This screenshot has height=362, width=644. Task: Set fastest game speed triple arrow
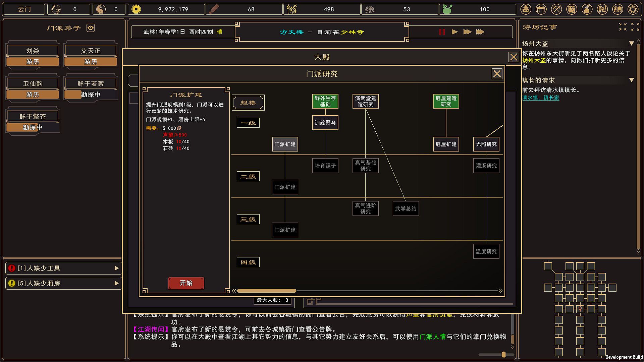click(480, 32)
